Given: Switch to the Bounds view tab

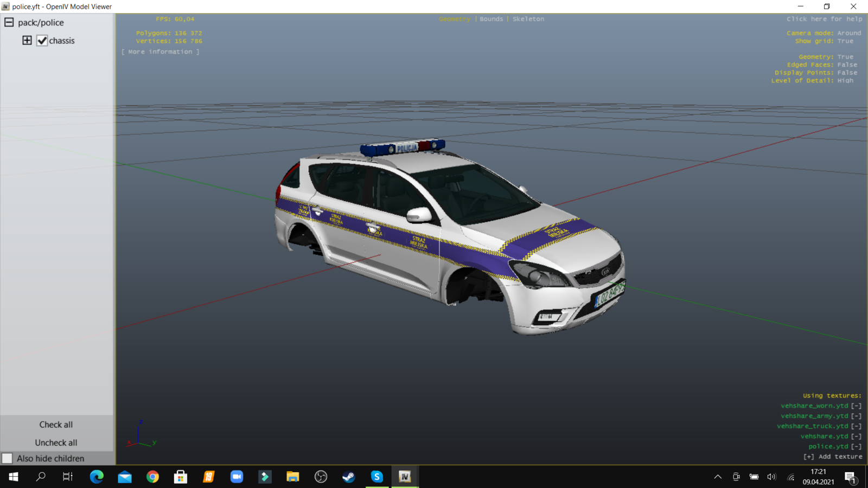Looking at the screenshot, I should pyautogui.click(x=491, y=19).
